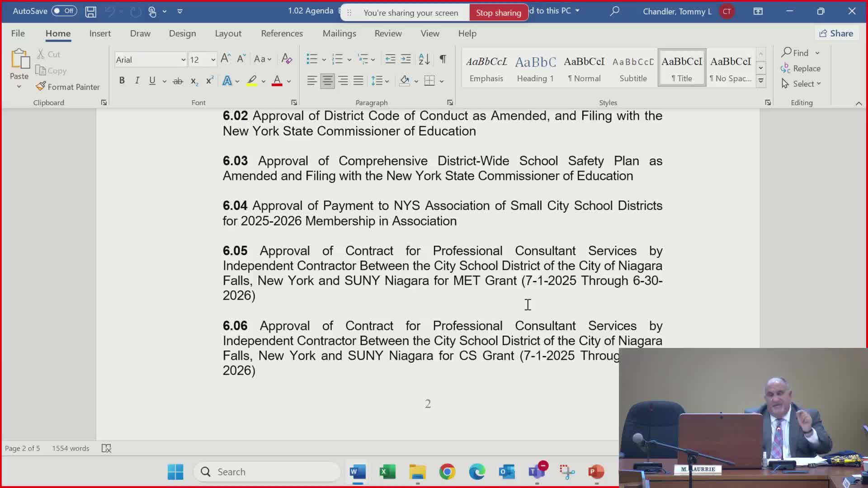
Task: Click the Sort icon in Paragraph group
Action: pos(424,59)
